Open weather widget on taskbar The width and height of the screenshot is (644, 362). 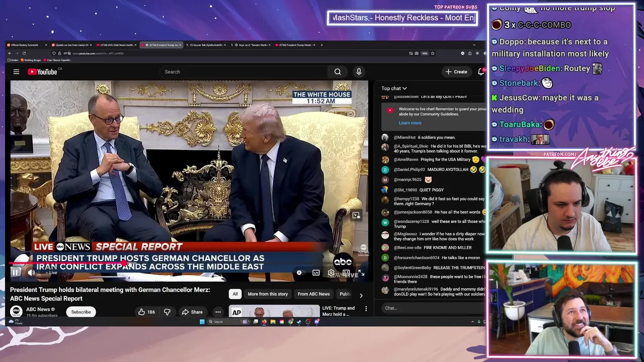[x=15, y=322]
